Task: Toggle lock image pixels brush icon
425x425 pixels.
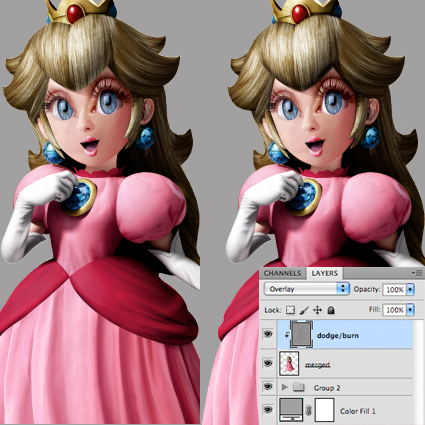Action: [304, 310]
